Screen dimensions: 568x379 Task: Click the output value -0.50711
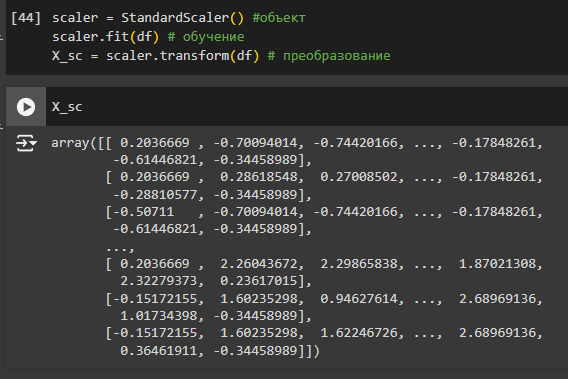click(x=143, y=212)
